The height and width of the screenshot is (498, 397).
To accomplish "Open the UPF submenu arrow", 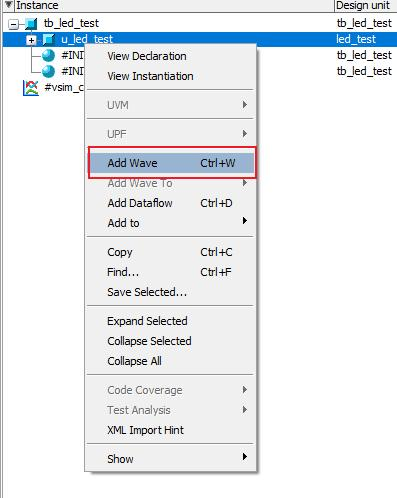I will pyautogui.click(x=245, y=133).
